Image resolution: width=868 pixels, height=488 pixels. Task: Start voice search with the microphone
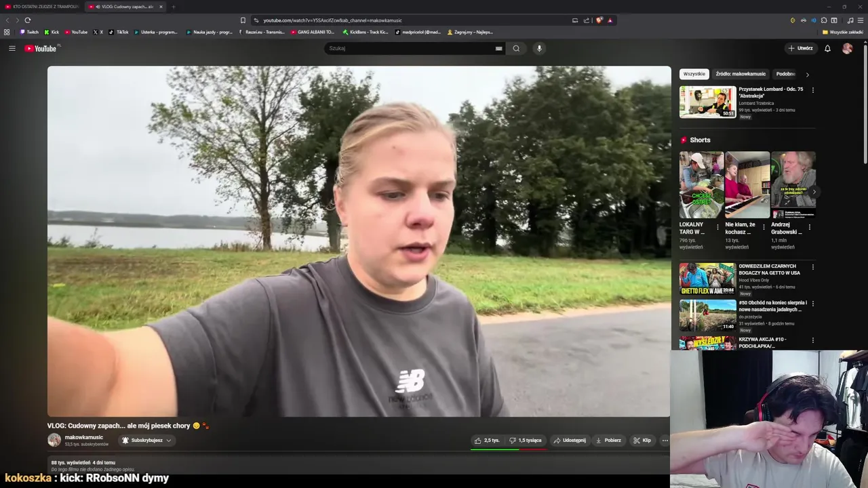[539, 48]
